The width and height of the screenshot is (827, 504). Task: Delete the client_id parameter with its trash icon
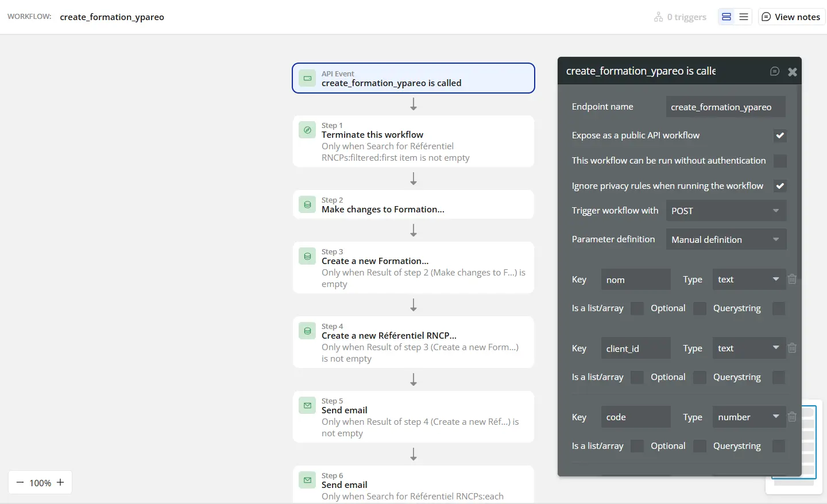pos(793,348)
